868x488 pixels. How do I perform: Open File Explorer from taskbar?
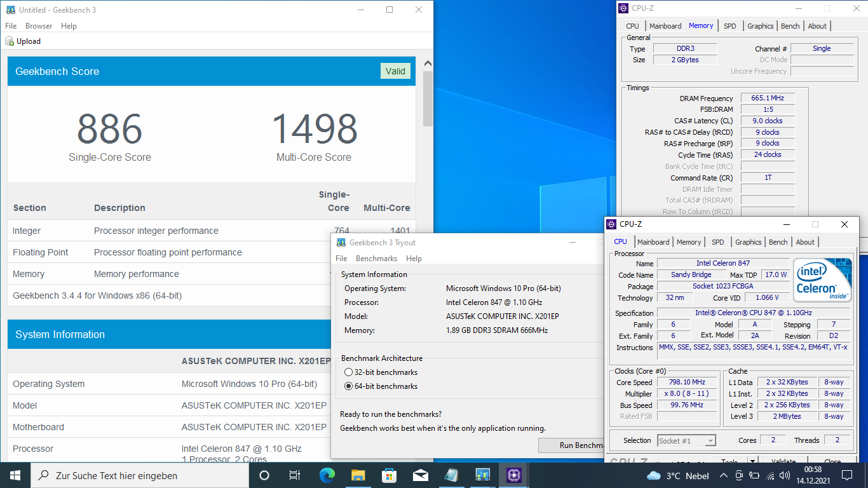(x=358, y=475)
